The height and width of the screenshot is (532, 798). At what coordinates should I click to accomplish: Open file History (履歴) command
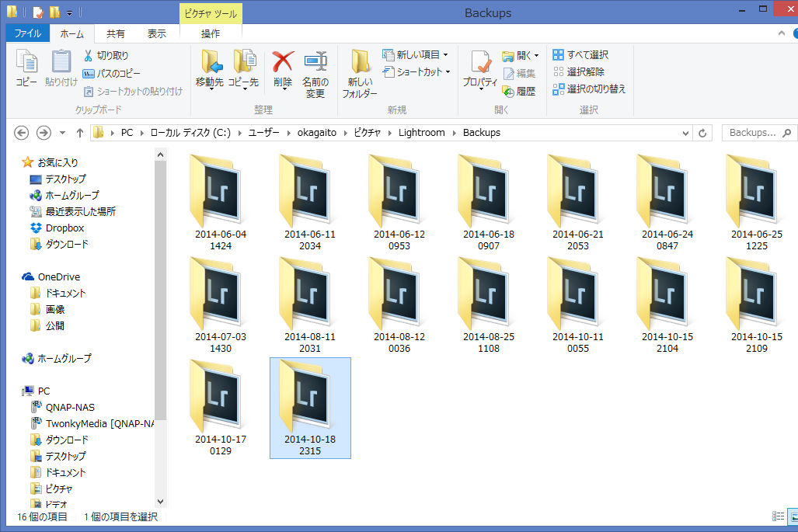pyautogui.click(x=518, y=91)
